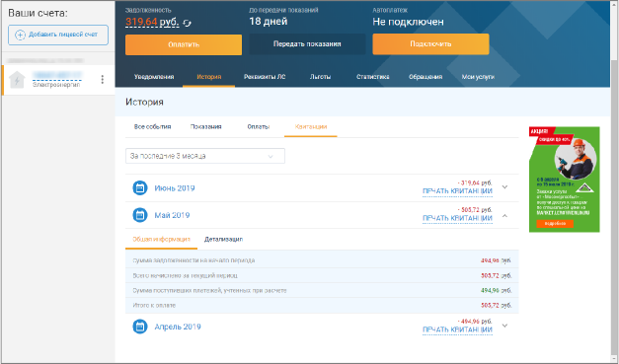Click ПЕЧАТЬ КВИТАНЦИИ link for Июнь 2019
This screenshot has height=364, width=619.
[x=457, y=191]
